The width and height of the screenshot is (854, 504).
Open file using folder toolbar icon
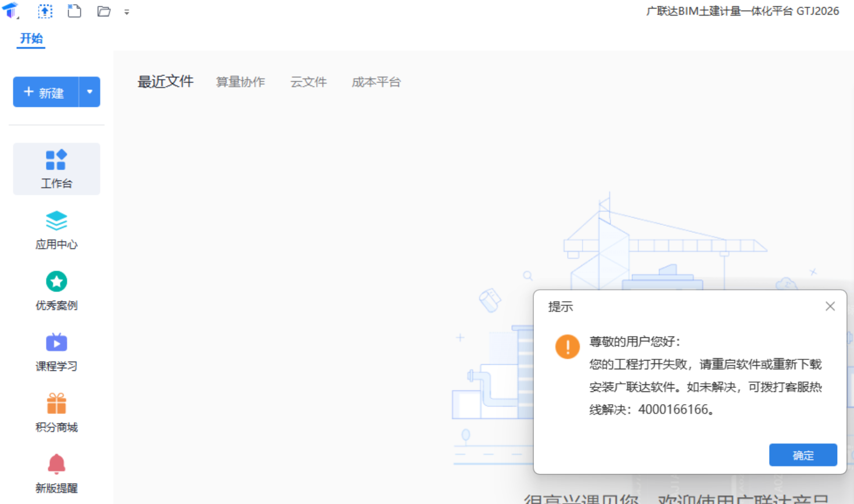click(x=104, y=11)
